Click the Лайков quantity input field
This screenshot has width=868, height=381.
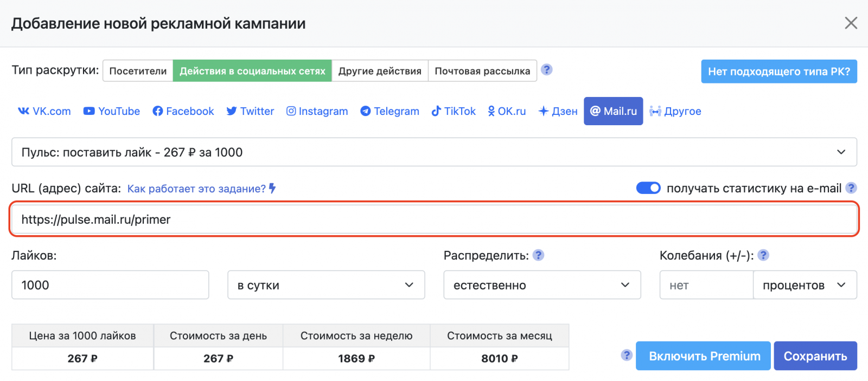[110, 285]
